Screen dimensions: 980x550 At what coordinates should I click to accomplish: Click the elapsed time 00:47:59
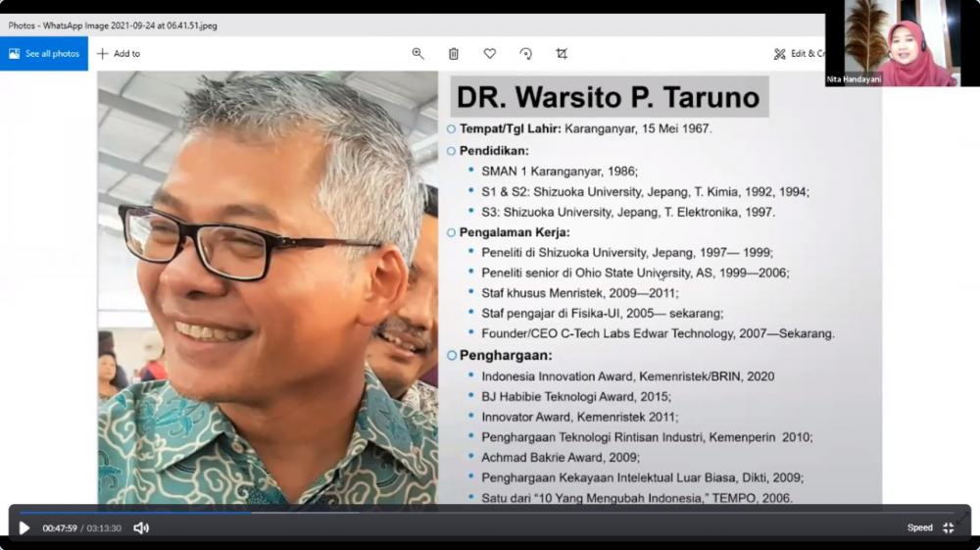[x=60, y=528]
